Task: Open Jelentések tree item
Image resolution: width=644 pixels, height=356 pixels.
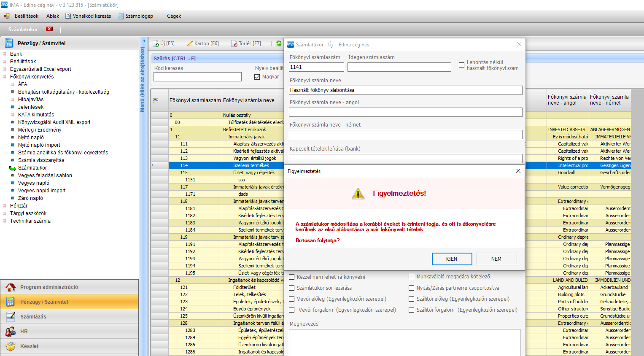Action: pos(31,107)
